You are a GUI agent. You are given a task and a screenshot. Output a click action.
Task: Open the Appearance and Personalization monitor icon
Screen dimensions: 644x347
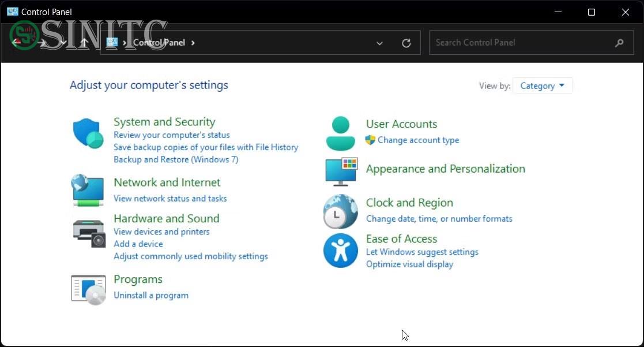341,171
